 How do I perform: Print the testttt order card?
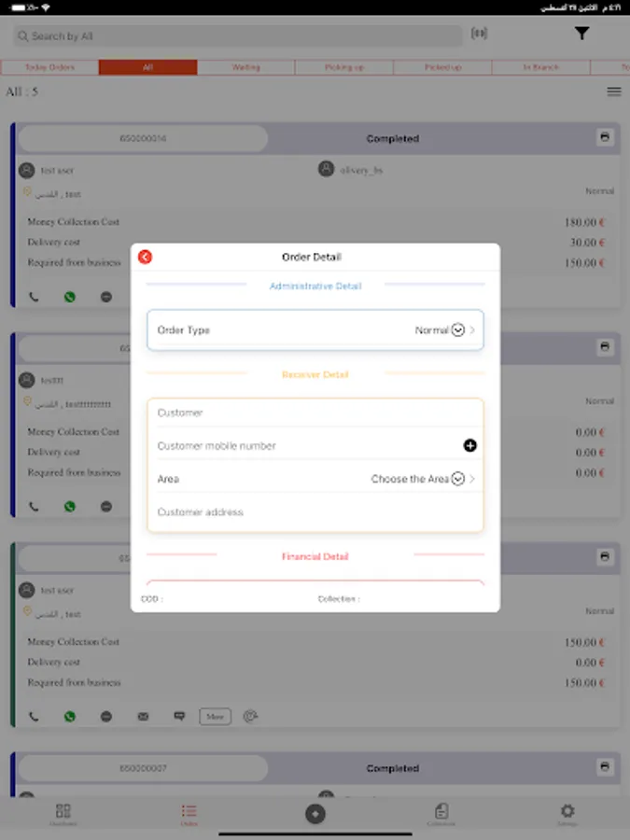coord(605,347)
